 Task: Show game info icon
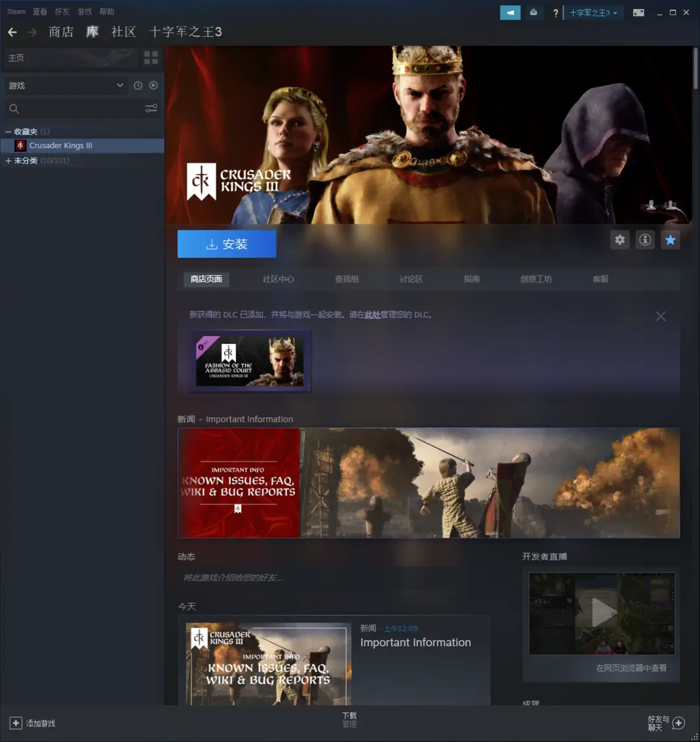point(645,240)
